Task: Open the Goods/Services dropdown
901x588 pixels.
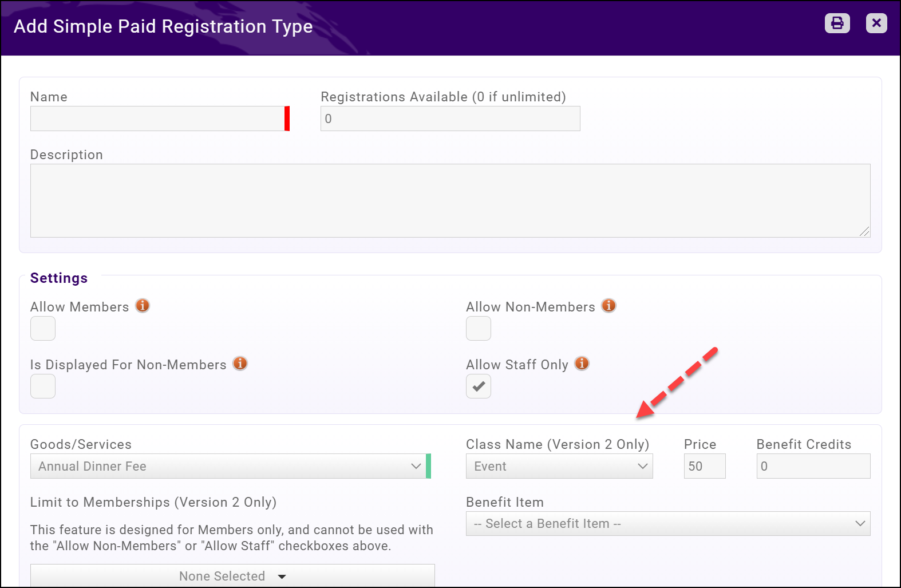Action: 229,466
